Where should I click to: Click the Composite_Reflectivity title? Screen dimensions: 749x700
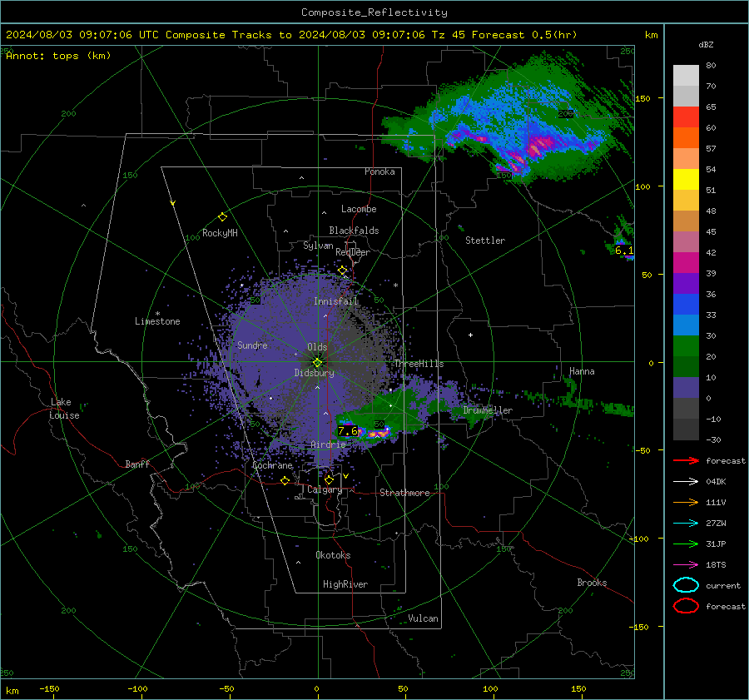374,12
